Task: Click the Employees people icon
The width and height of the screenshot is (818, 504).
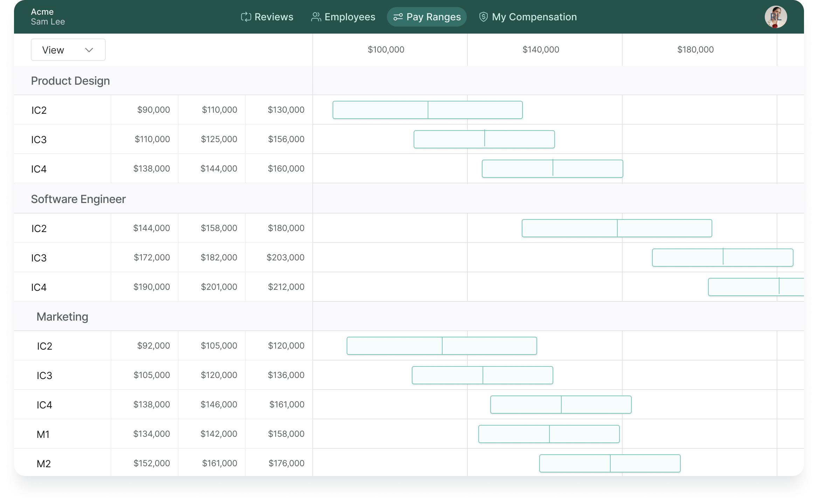Action: tap(316, 16)
